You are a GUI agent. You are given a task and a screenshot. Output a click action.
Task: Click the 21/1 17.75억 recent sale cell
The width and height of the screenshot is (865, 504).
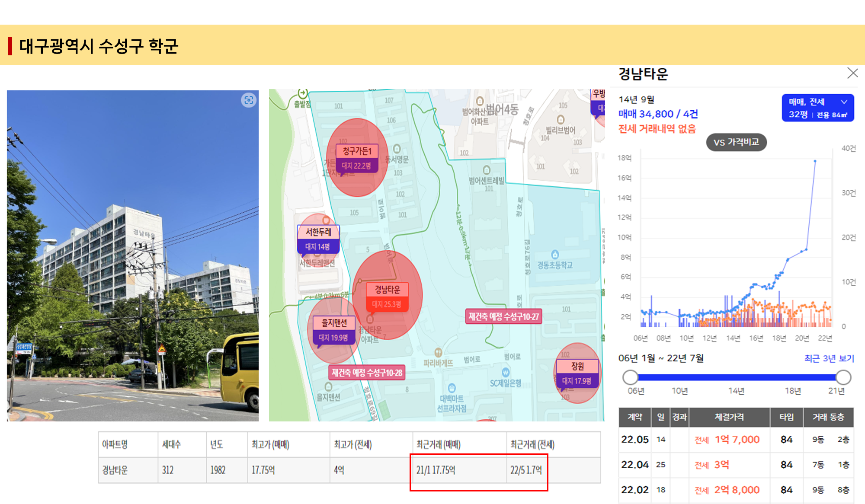point(459,470)
